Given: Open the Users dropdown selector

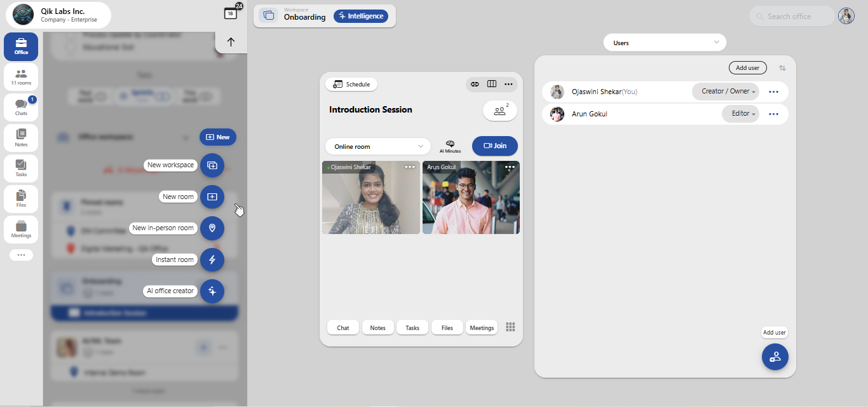Looking at the screenshot, I should pyautogui.click(x=665, y=43).
